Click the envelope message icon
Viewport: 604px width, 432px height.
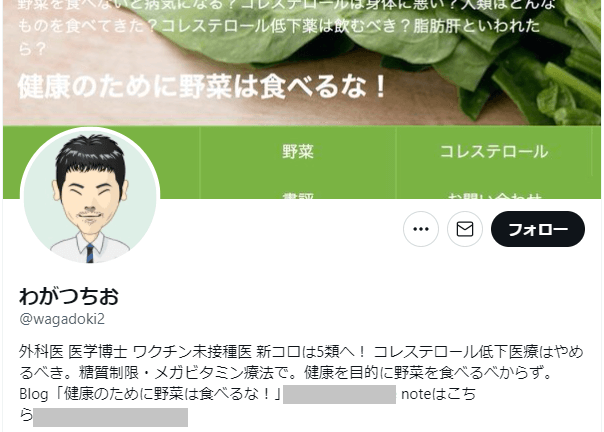[x=465, y=229]
